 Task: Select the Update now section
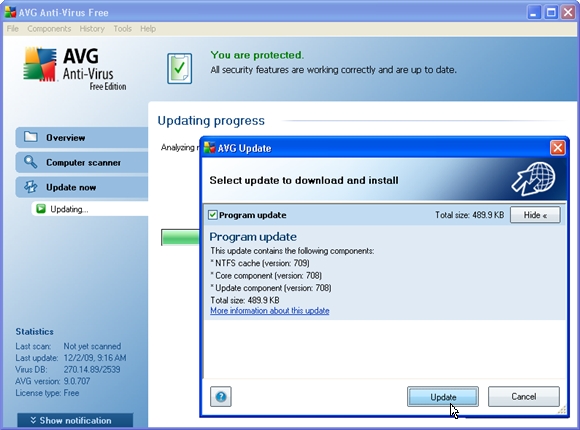pyautogui.click(x=82, y=187)
